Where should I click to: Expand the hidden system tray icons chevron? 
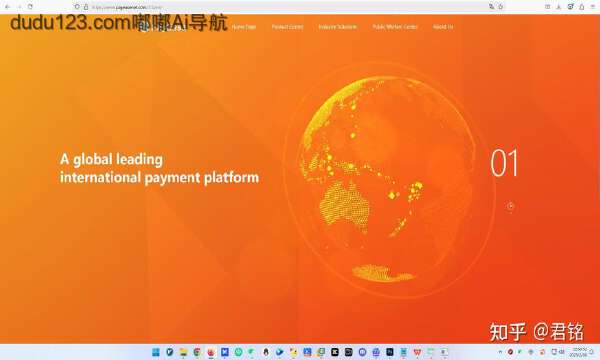pyautogui.click(x=500, y=352)
